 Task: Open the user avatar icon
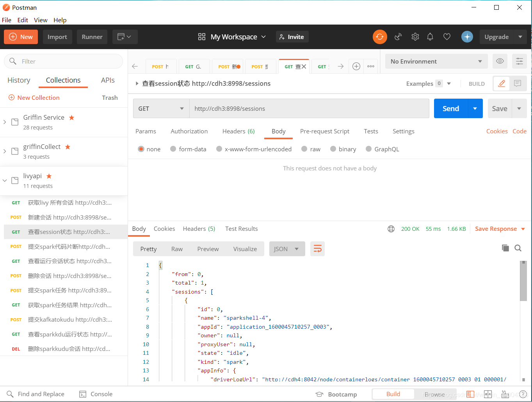tap(467, 37)
